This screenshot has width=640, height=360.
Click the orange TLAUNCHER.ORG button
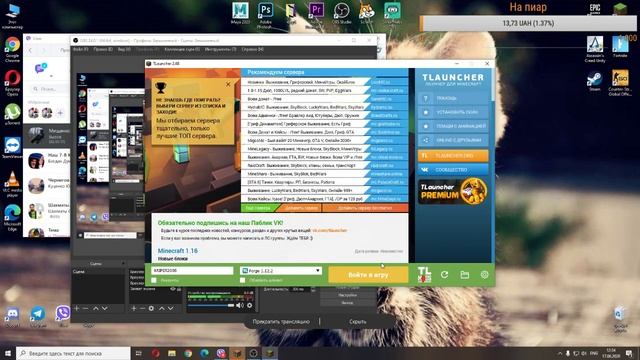coord(453,156)
